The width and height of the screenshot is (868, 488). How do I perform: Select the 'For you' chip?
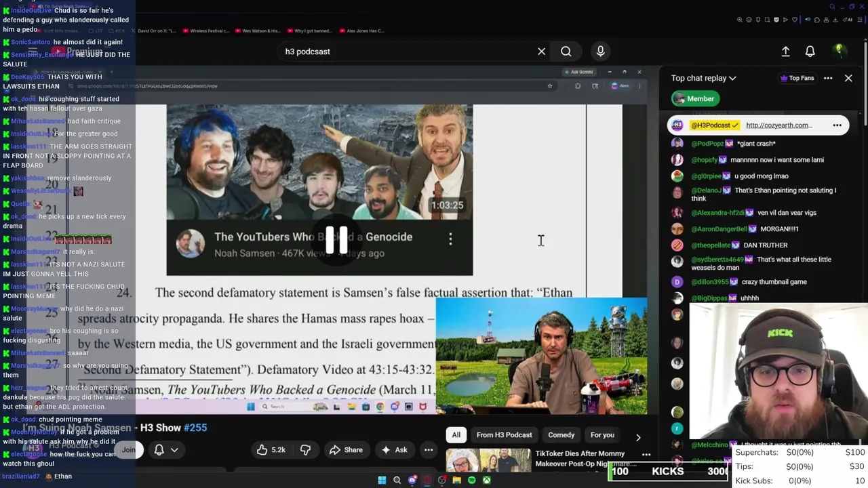click(x=602, y=435)
